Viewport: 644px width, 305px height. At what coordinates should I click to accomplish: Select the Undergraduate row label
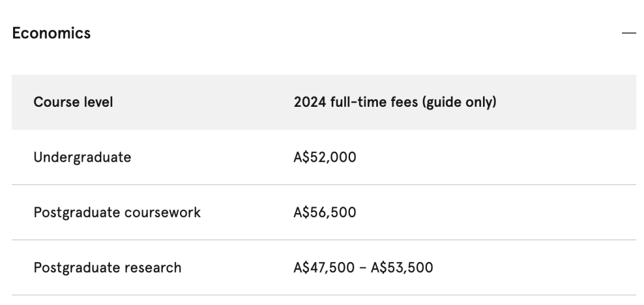point(82,157)
